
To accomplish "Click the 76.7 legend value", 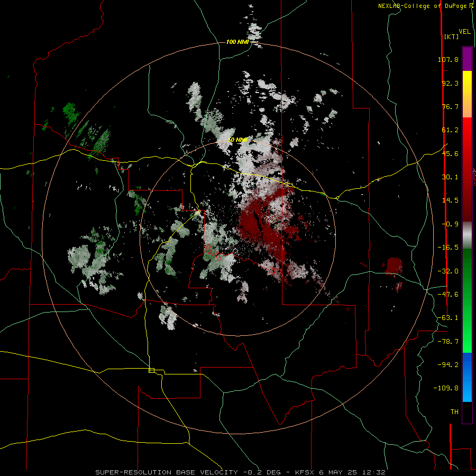I will 450,107.
